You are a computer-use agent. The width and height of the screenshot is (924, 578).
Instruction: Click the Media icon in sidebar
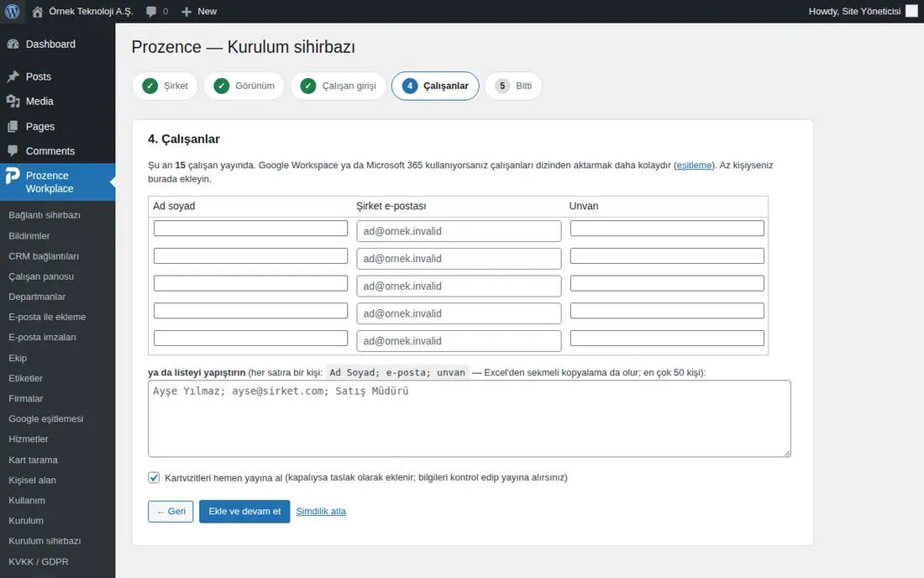coord(13,102)
